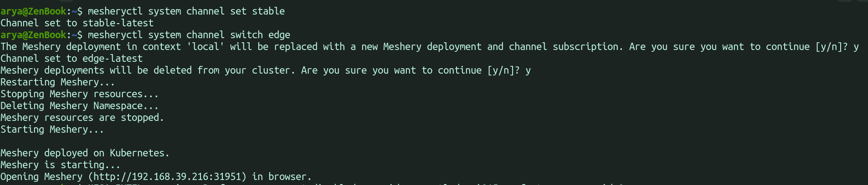Click the 'mesheryctl system channel switch edge' command

pyautogui.click(x=189, y=35)
